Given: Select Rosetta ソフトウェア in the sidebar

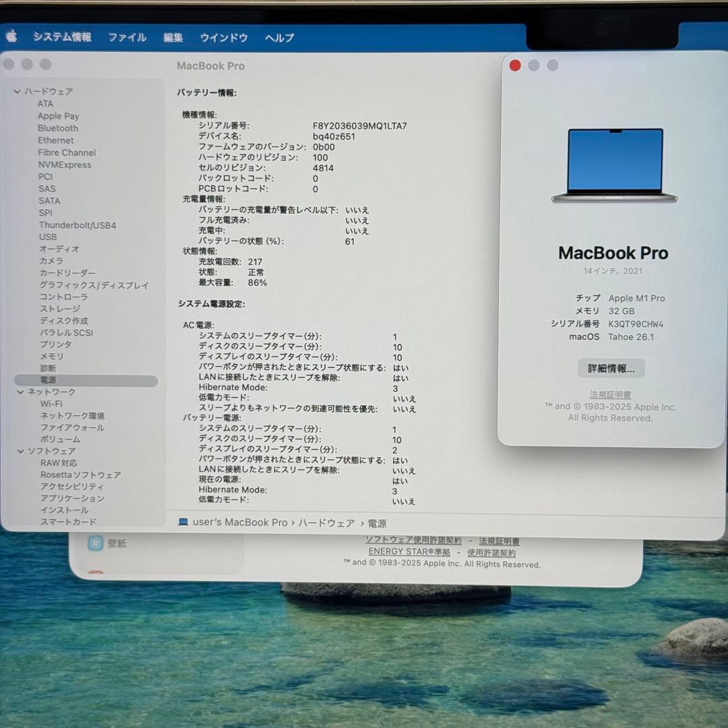Looking at the screenshot, I should coord(80,475).
